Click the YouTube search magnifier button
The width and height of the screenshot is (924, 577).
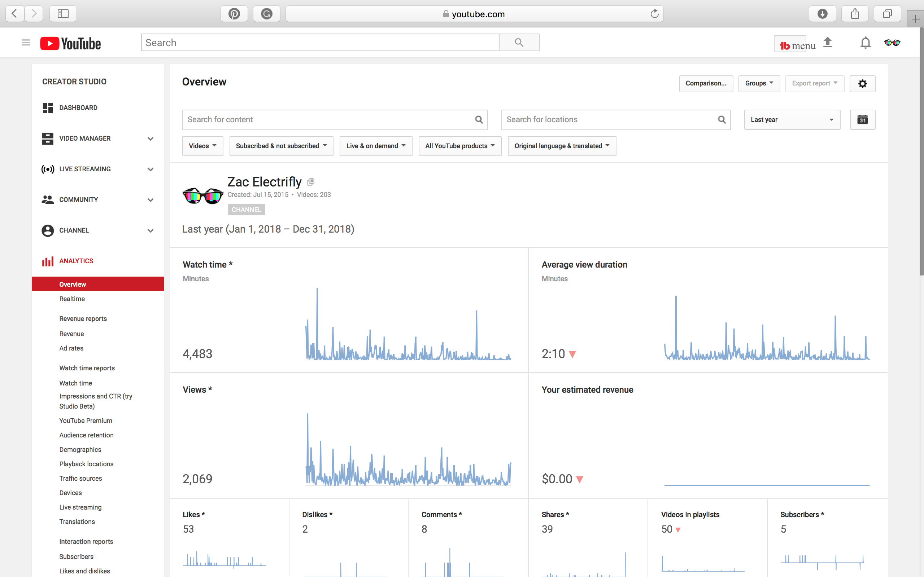click(519, 42)
